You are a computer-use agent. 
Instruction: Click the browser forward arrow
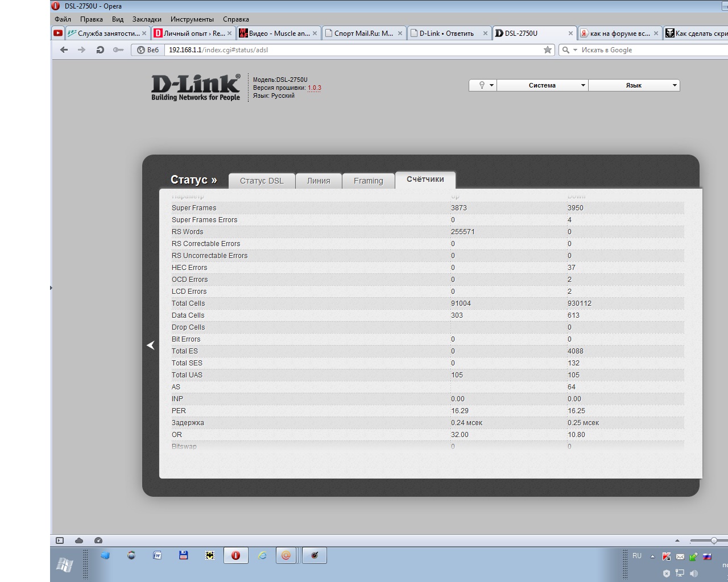click(82, 50)
